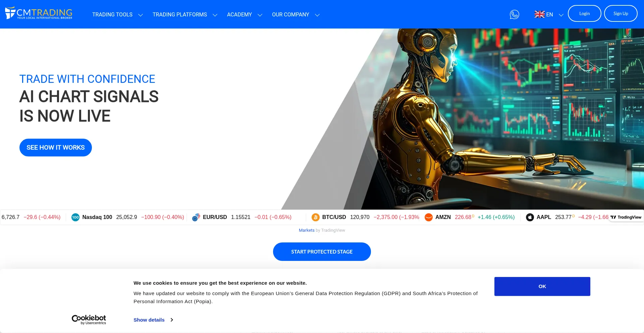Expand the Trading Tools dropdown chevron

pos(141,15)
